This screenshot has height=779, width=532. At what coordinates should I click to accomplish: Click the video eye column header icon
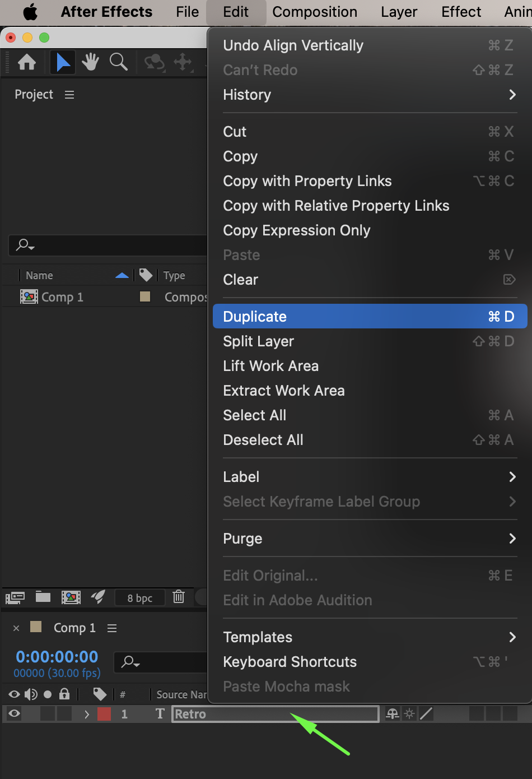(14, 694)
